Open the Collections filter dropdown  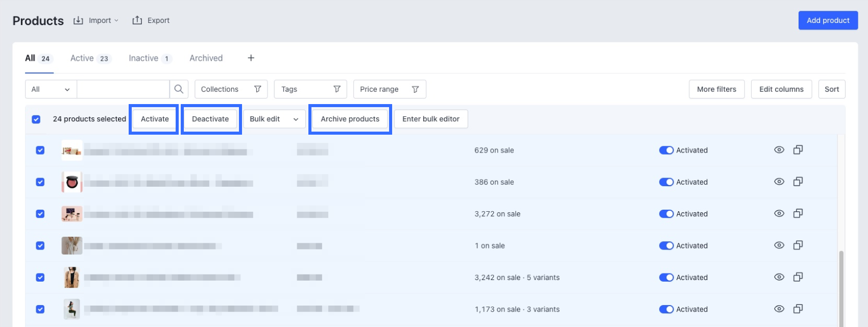click(x=231, y=89)
